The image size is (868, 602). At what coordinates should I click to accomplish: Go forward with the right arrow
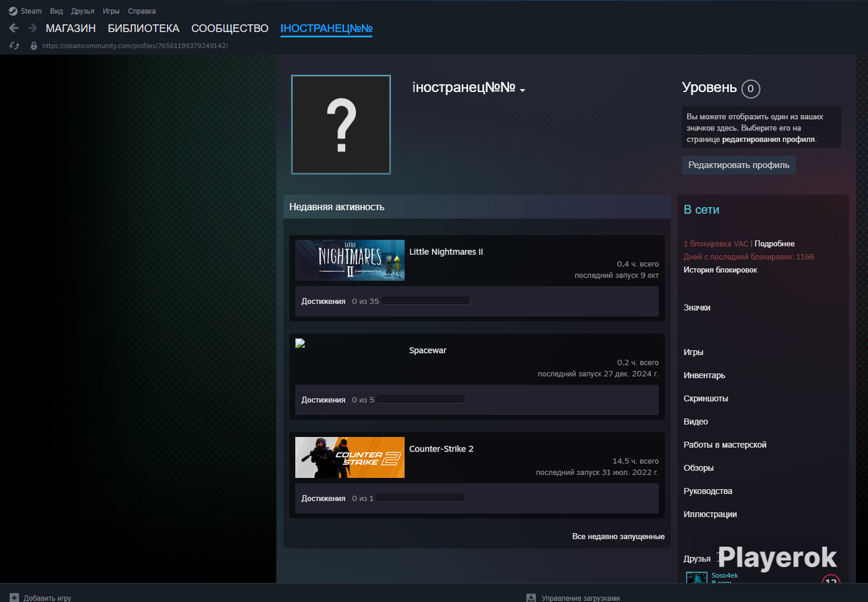coord(33,28)
